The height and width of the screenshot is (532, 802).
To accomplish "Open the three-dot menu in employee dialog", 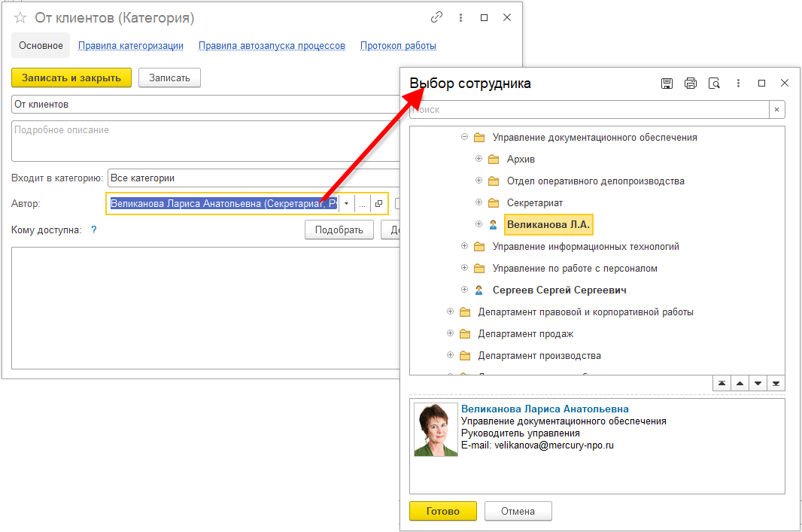I will tap(738, 84).
